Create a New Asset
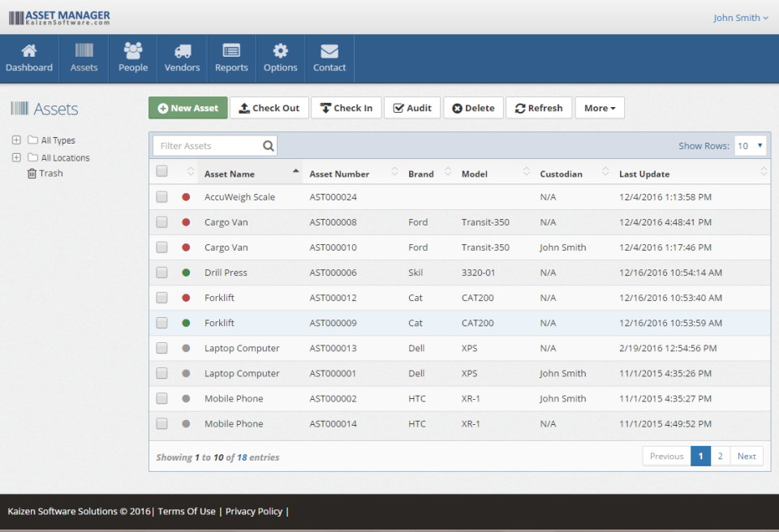779x532 pixels. (x=187, y=107)
